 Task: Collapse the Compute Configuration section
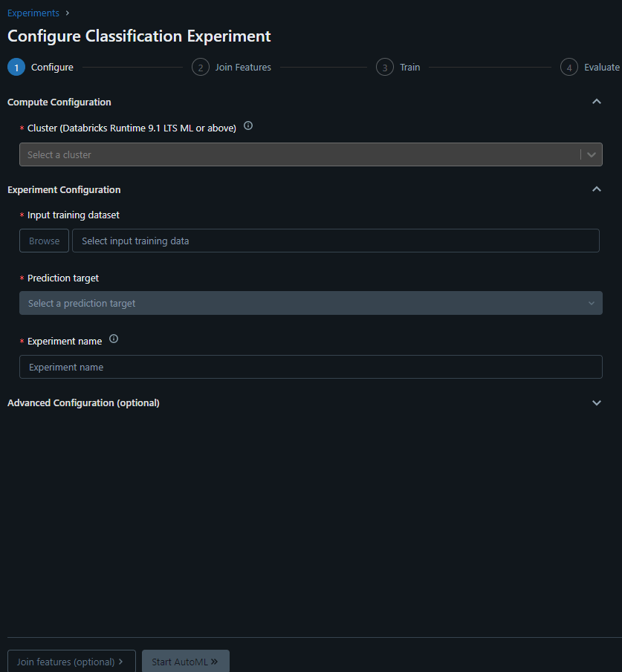(596, 102)
